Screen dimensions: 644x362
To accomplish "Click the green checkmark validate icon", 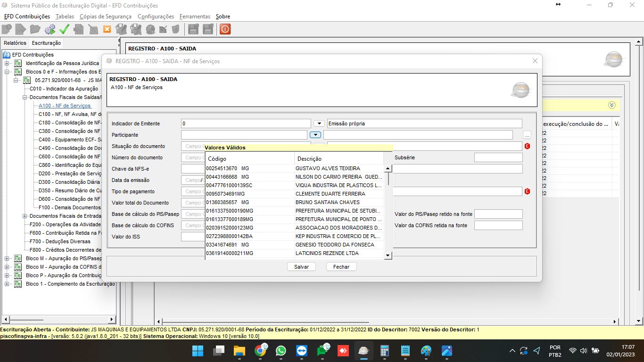I will [64, 29].
